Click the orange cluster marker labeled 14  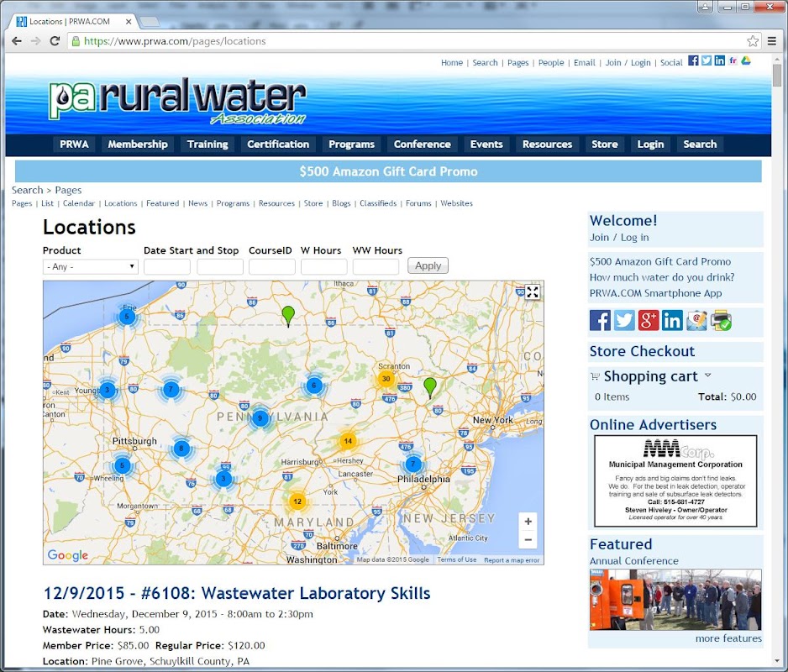pos(348,441)
